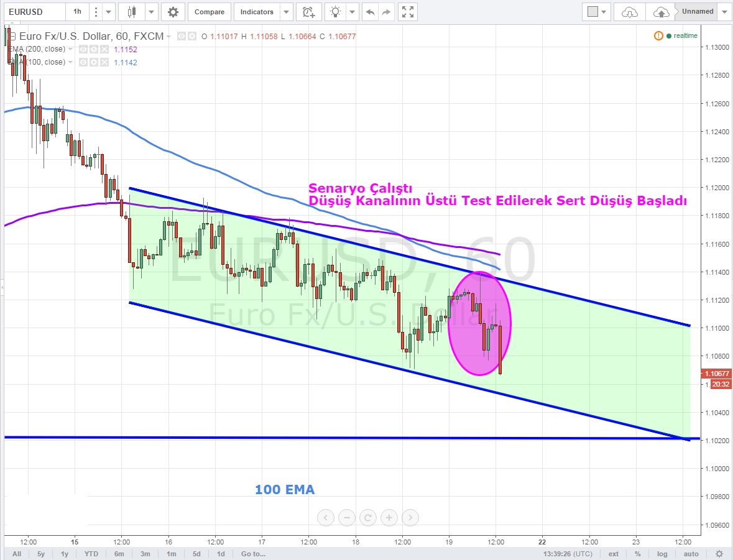Viewport: 733px width, 560px height.
Task: Click the add alert clock icon
Action: tap(308, 12)
